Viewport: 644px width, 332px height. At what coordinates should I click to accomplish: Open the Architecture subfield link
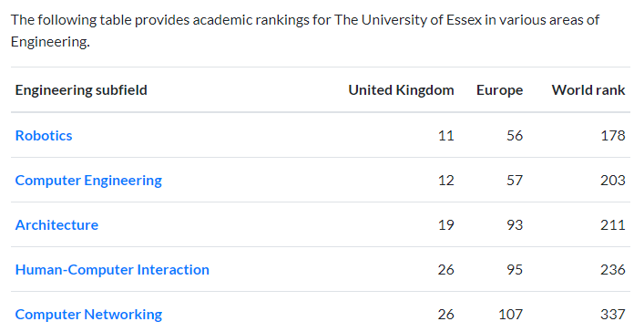coord(56,225)
